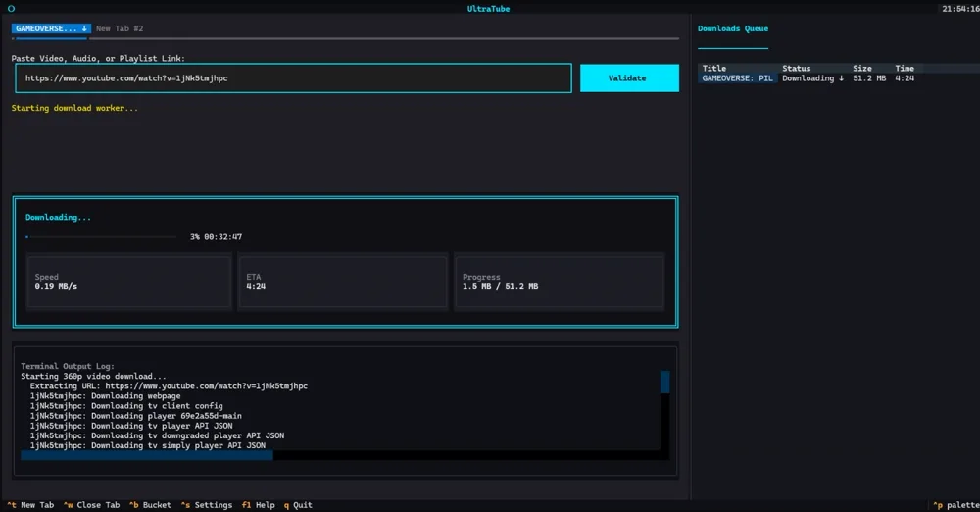980x512 pixels.
Task: Click the 'Starting 360p video download...' log line
Action: pyautogui.click(x=94, y=377)
